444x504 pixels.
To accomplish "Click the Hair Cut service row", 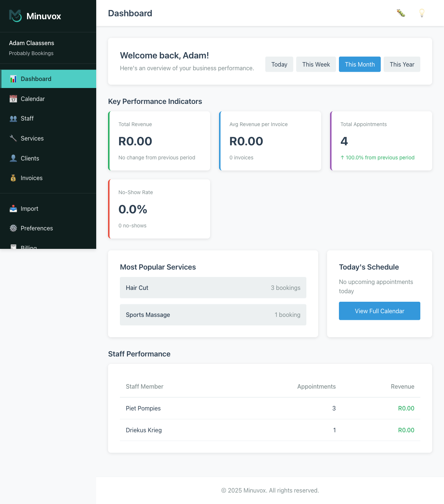I will point(213,287).
